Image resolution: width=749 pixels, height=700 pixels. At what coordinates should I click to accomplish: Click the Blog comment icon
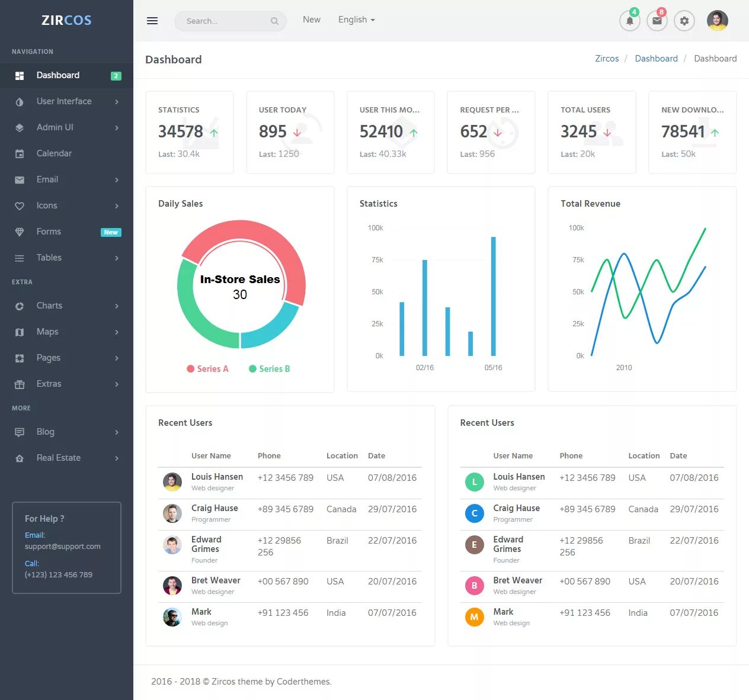[x=20, y=432]
